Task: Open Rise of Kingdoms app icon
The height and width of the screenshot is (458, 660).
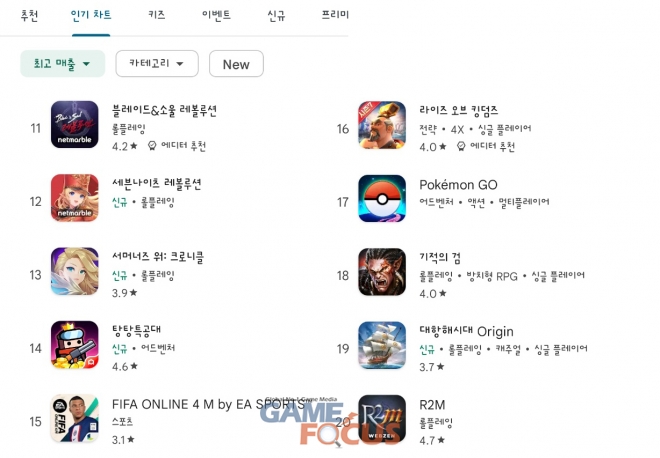Action: point(382,125)
